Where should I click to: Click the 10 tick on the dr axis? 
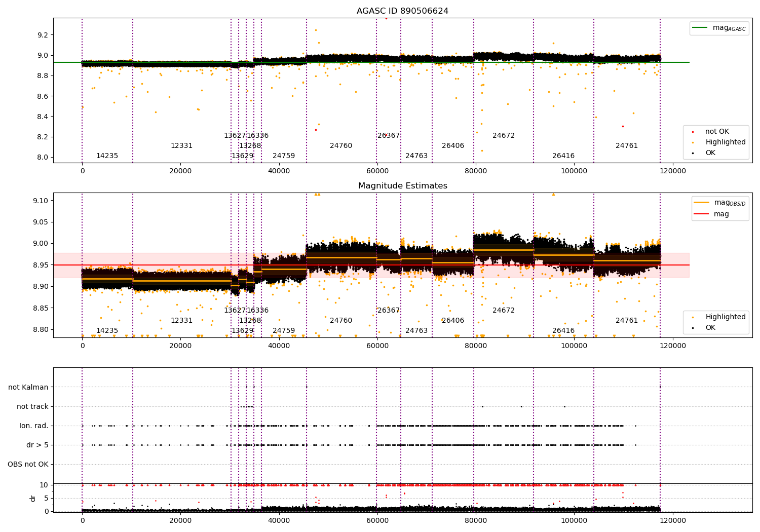[x=44, y=485]
